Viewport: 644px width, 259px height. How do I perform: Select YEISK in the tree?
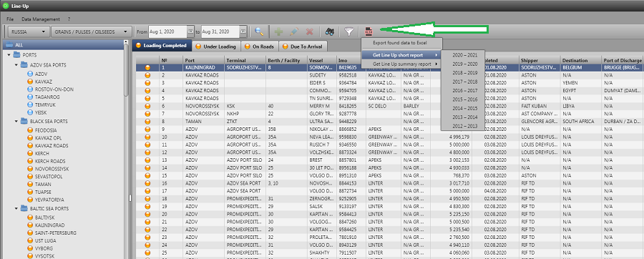pos(42,112)
